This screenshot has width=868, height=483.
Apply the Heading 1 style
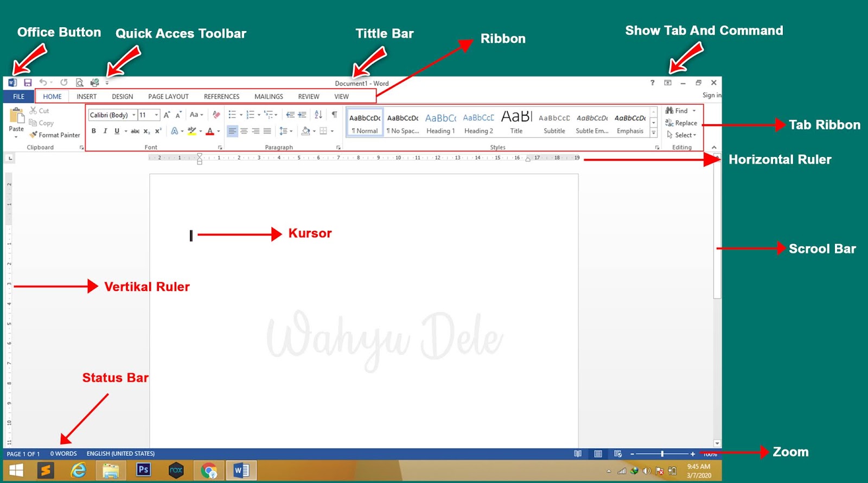coord(441,123)
